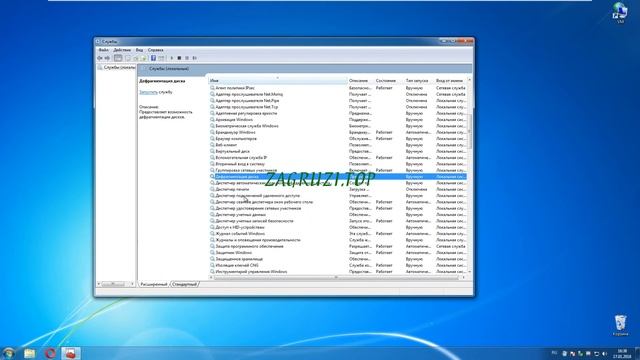Pause the service with toolbar pause icon
Viewport: 640px width, 360px height.
point(187,58)
